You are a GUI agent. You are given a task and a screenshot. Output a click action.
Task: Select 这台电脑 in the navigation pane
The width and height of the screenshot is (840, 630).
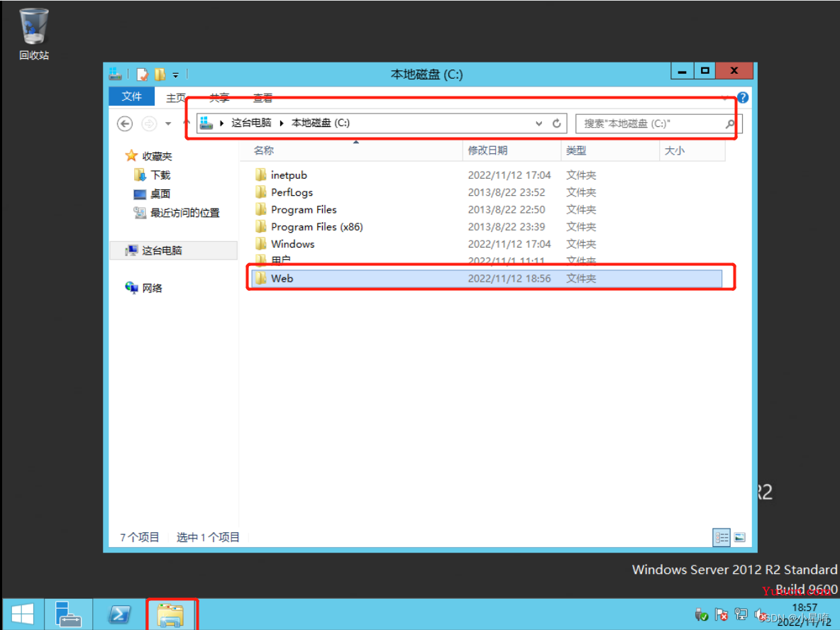coord(162,250)
